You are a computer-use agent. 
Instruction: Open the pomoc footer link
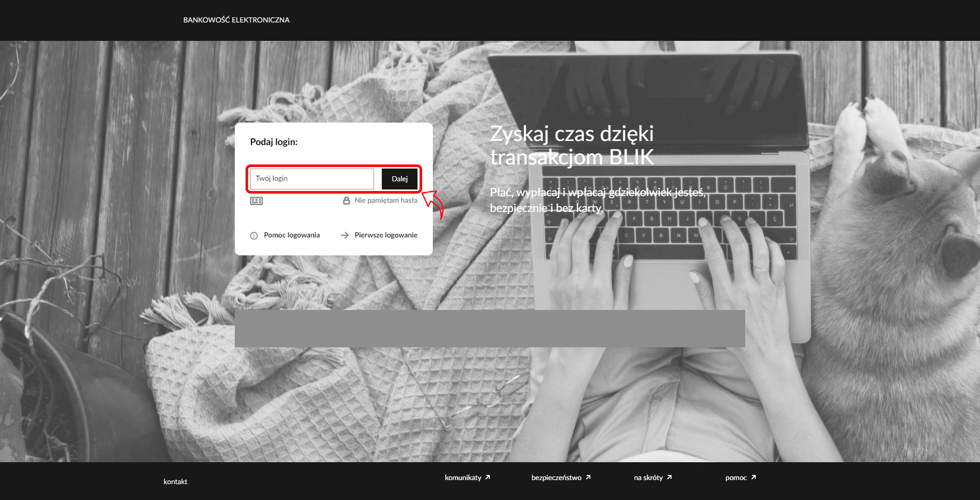(736, 478)
